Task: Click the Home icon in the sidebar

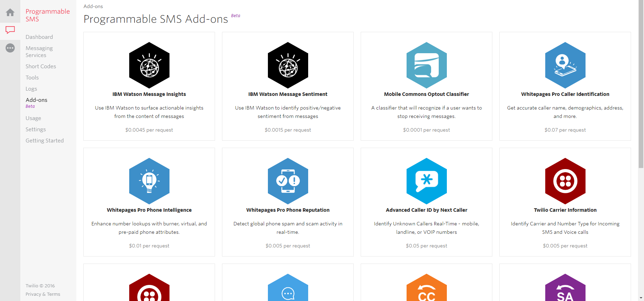Action: coord(10,13)
